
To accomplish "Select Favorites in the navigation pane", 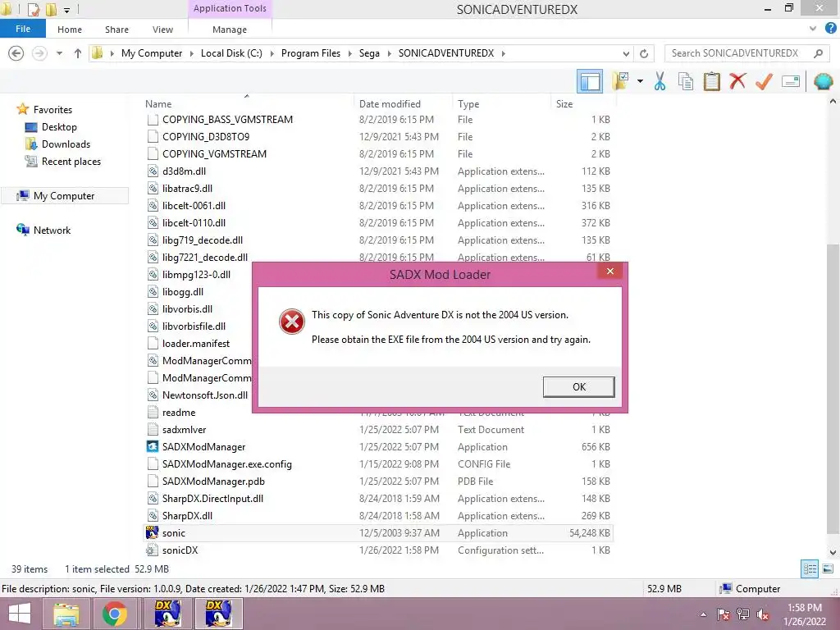I will (x=52, y=109).
